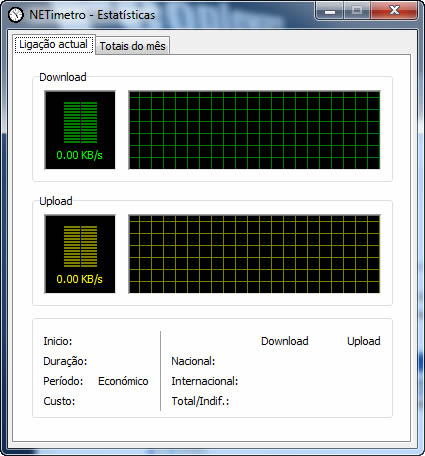Select the Ligação actual tab
Image resolution: width=425 pixels, height=456 pixels.
(54, 44)
